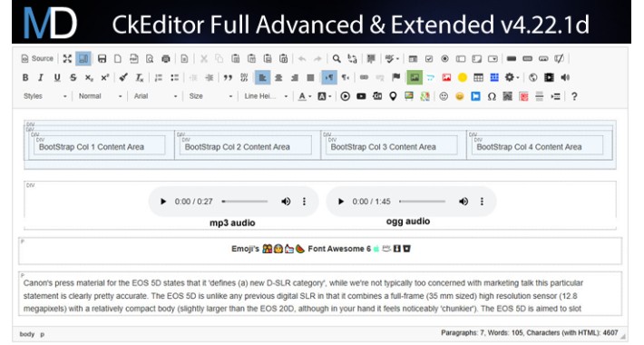Open the spell checker dropdown
Image resolution: width=644 pixels, height=345 pixels.
pyautogui.click(x=392, y=59)
